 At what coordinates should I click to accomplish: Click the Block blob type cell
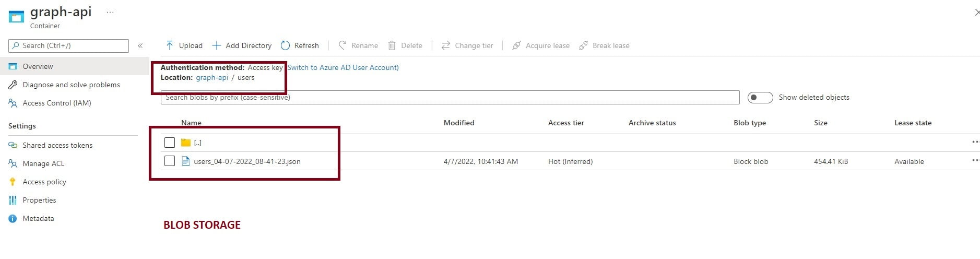click(751, 161)
